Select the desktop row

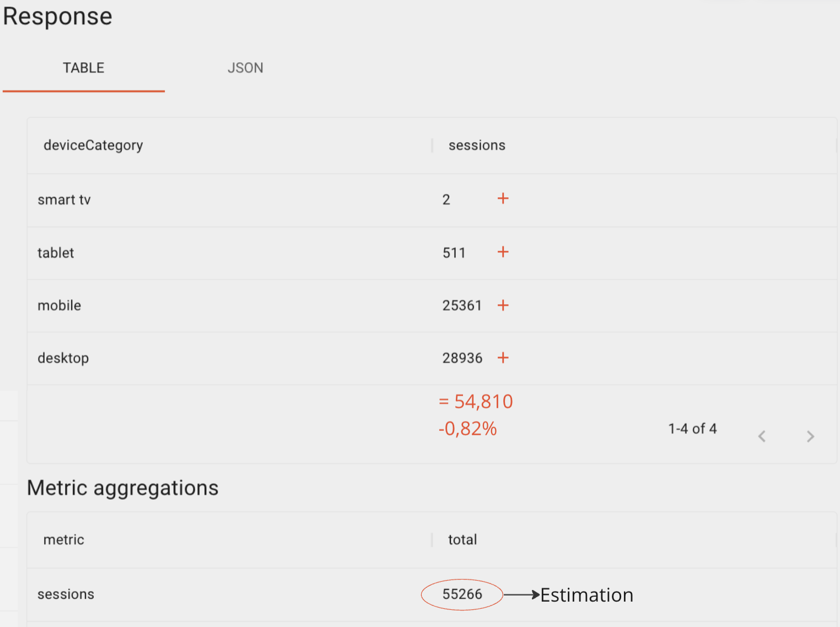pos(432,358)
